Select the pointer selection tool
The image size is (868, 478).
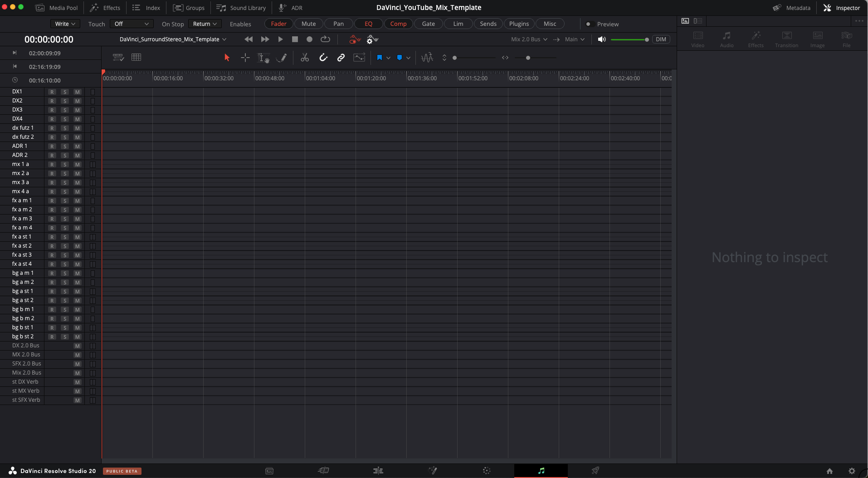click(x=227, y=58)
